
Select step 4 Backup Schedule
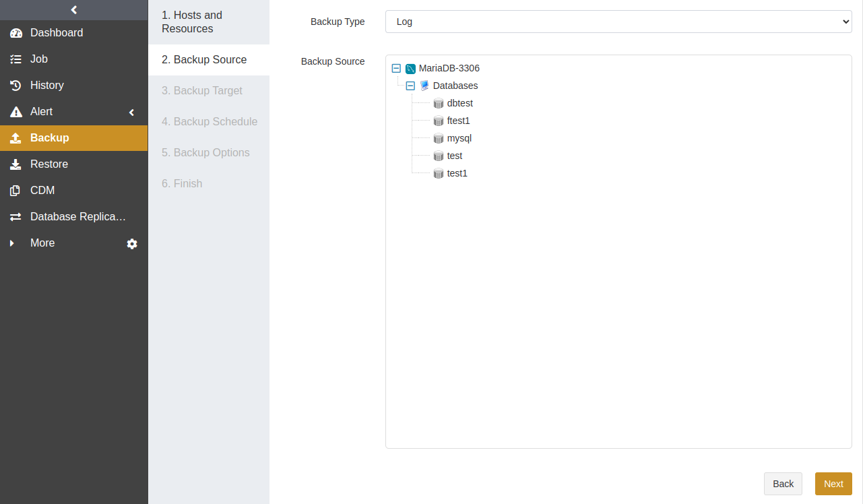coord(209,122)
